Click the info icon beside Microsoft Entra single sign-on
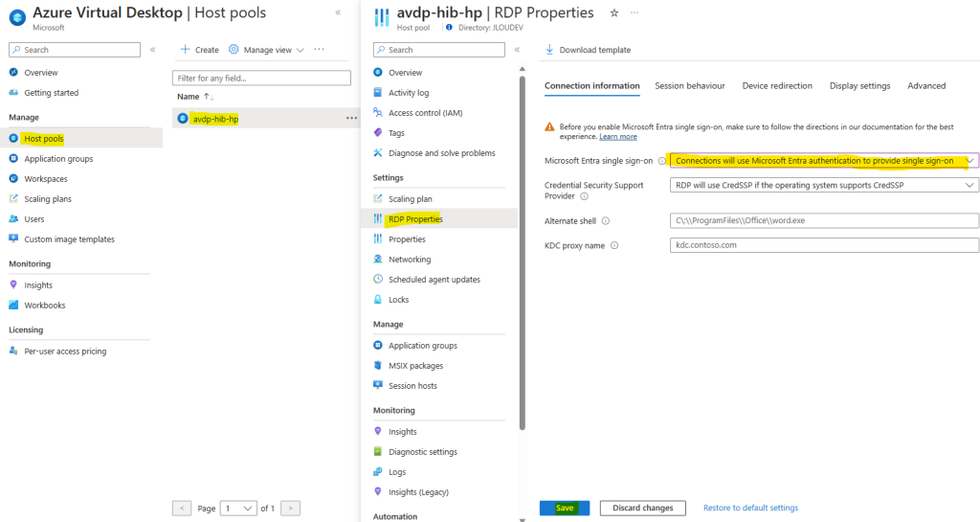The image size is (980, 522). [662, 161]
